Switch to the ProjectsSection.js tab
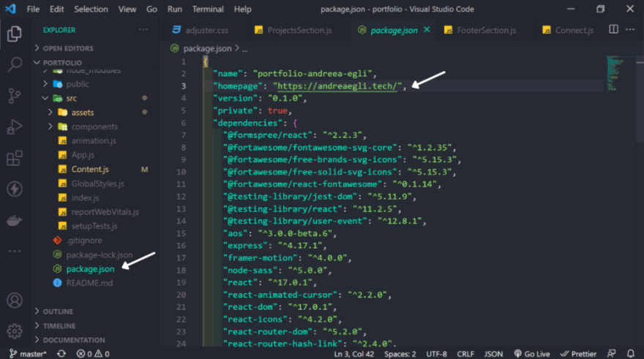 pyautogui.click(x=293, y=30)
